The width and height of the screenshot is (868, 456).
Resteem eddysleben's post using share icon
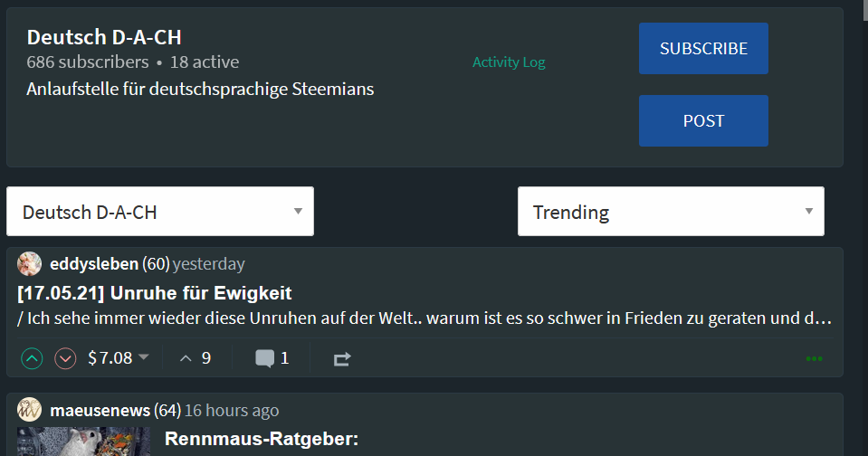[x=341, y=358]
